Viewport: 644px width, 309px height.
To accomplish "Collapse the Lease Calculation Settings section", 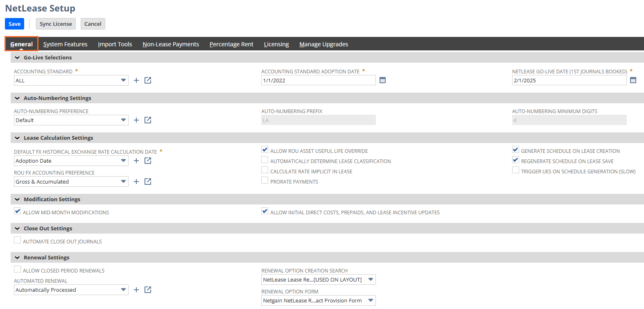I will pos(17,138).
